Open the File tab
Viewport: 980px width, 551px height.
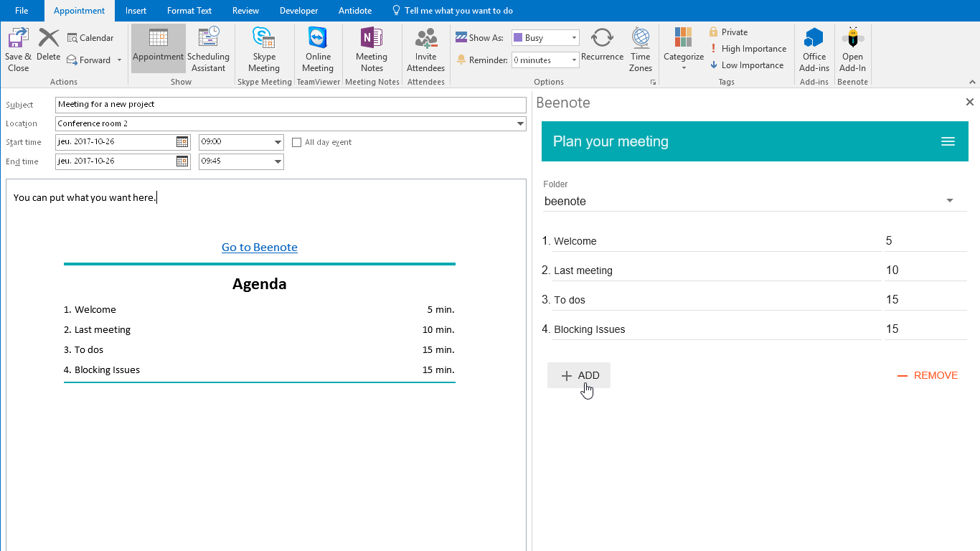tap(22, 11)
